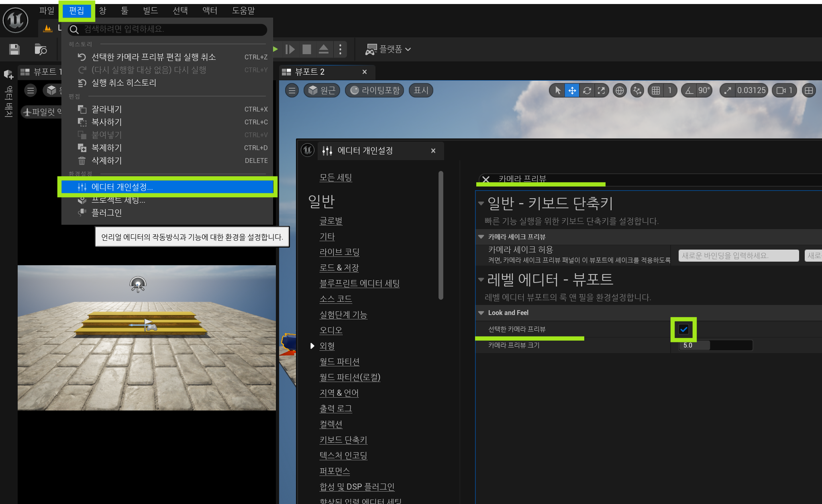
Task: Adjust the 카메라 프리뷰 크기 slider
Action: pos(715,345)
